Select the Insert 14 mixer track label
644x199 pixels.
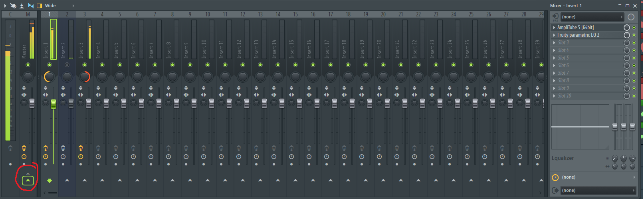point(274,48)
